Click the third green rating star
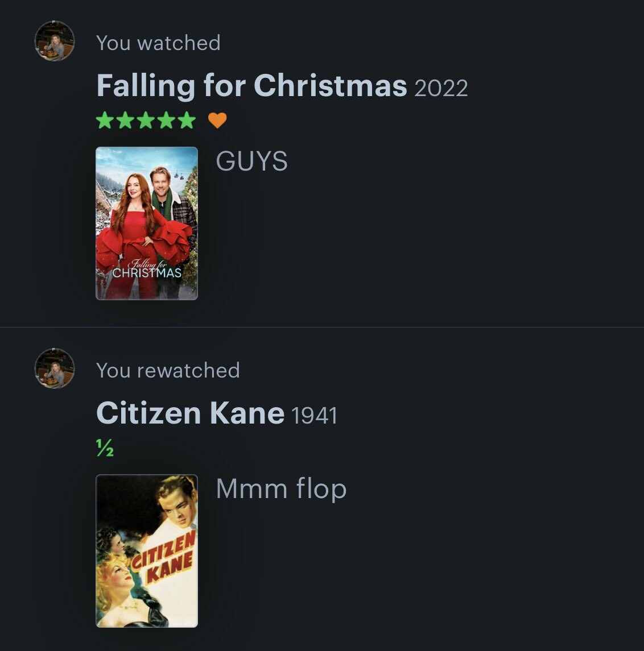644x651 pixels. pos(146,121)
